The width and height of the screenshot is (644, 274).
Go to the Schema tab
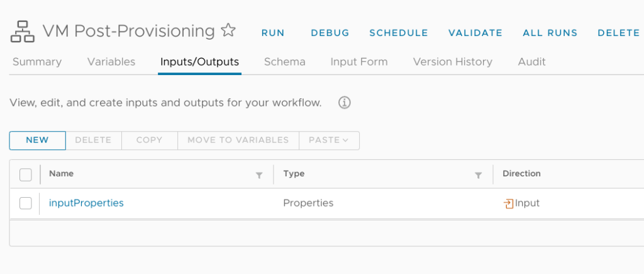tap(285, 62)
